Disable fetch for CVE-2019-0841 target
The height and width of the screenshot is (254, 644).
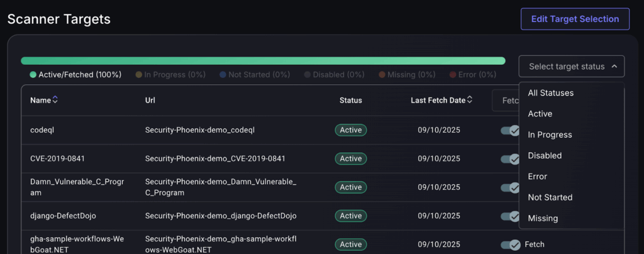(x=509, y=158)
